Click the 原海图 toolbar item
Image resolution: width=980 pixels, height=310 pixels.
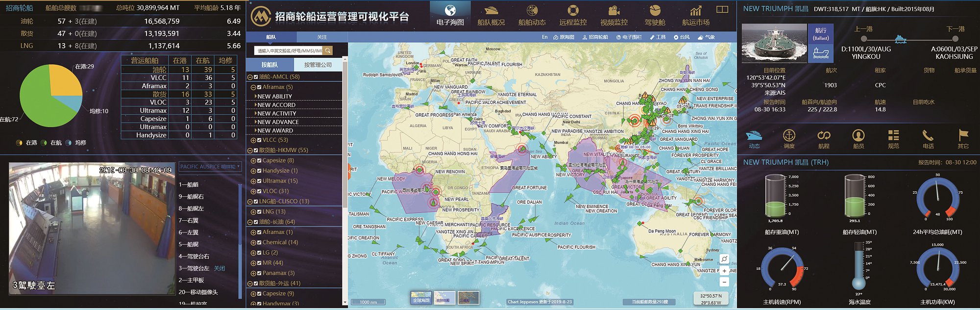point(563,37)
